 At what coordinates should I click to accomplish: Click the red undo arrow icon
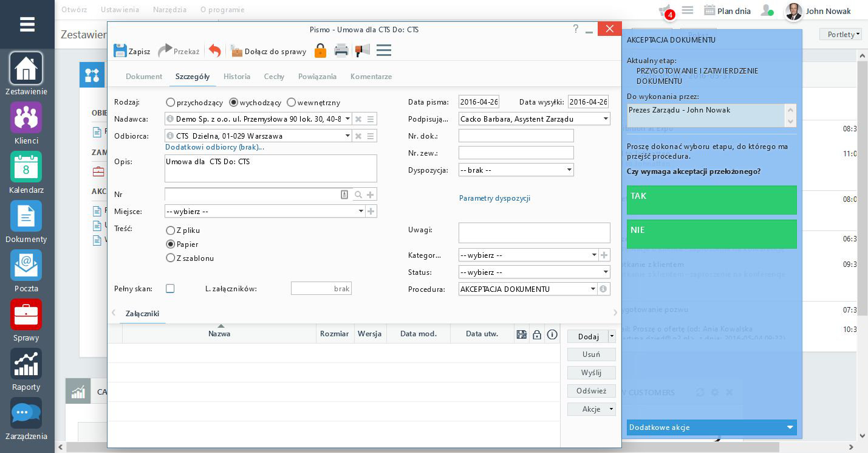214,51
